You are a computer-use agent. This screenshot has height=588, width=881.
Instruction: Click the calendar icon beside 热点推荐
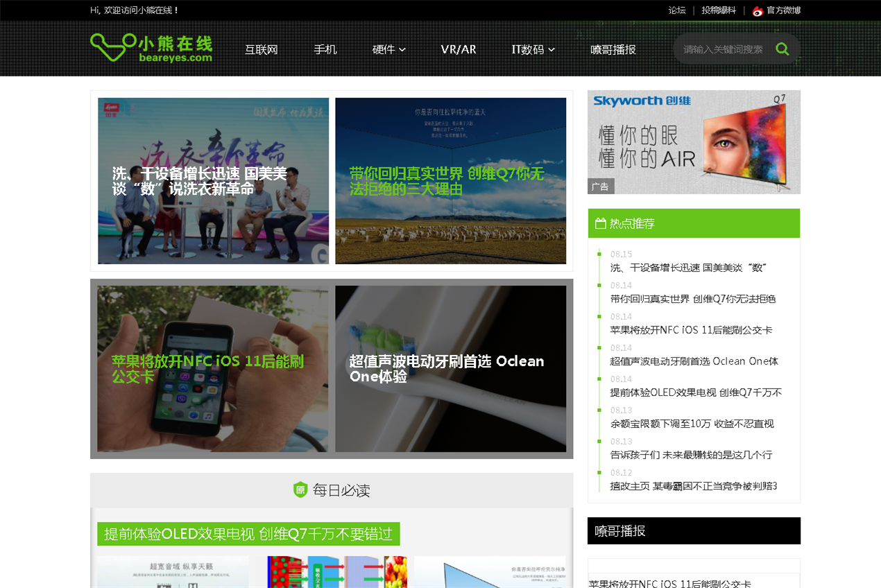pyautogui.click(x=601, y=223)
